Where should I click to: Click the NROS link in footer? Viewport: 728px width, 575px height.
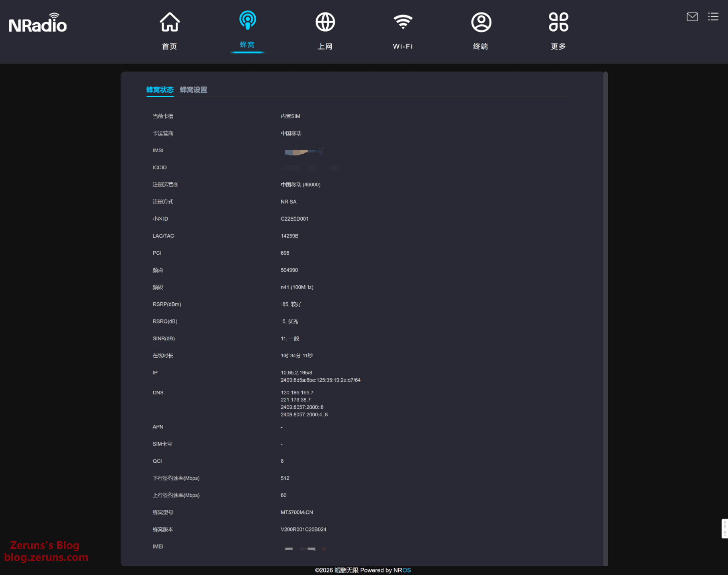point(402,570)
